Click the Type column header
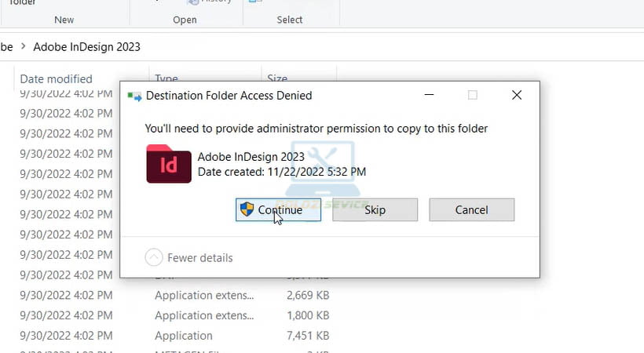 [x=166, y=78]
